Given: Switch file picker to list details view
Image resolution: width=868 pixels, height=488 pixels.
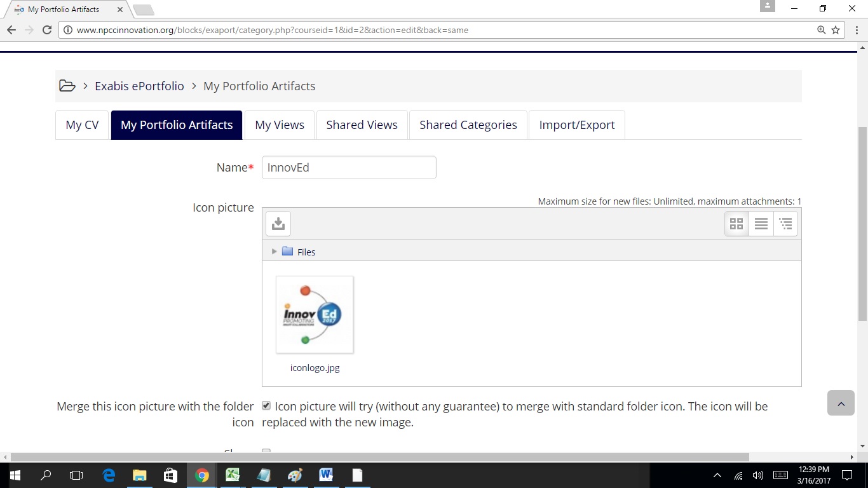Looking at the screenshot, I should click(761, 224).
